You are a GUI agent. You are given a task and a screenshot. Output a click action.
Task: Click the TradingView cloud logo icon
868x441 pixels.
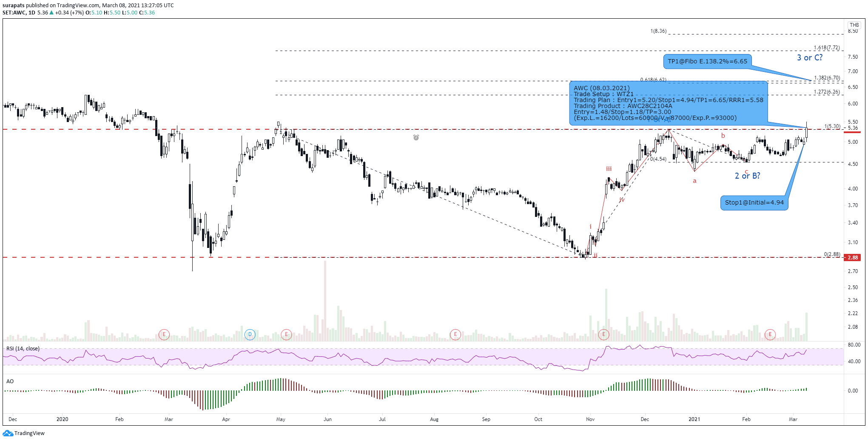click(x=8, y=433)
